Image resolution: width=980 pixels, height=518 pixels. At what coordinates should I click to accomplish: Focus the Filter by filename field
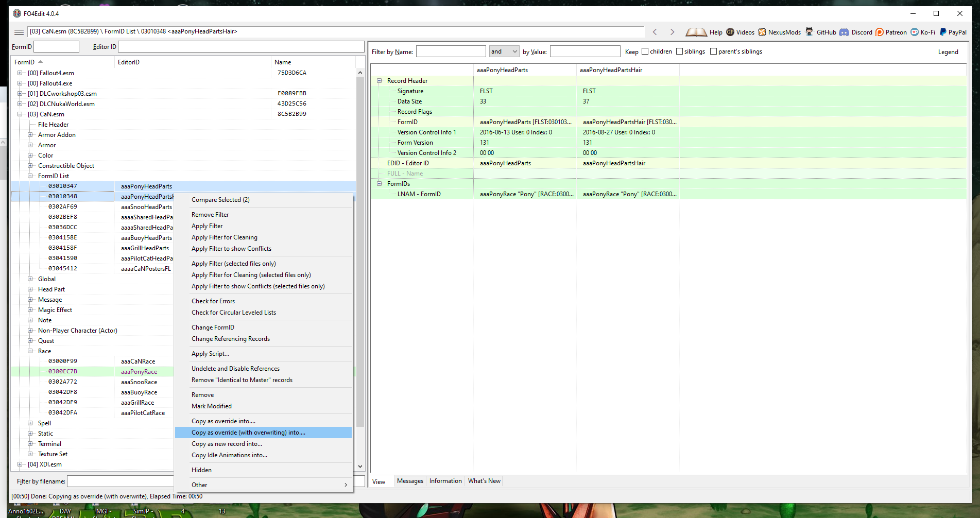click(x=121, y=481)
